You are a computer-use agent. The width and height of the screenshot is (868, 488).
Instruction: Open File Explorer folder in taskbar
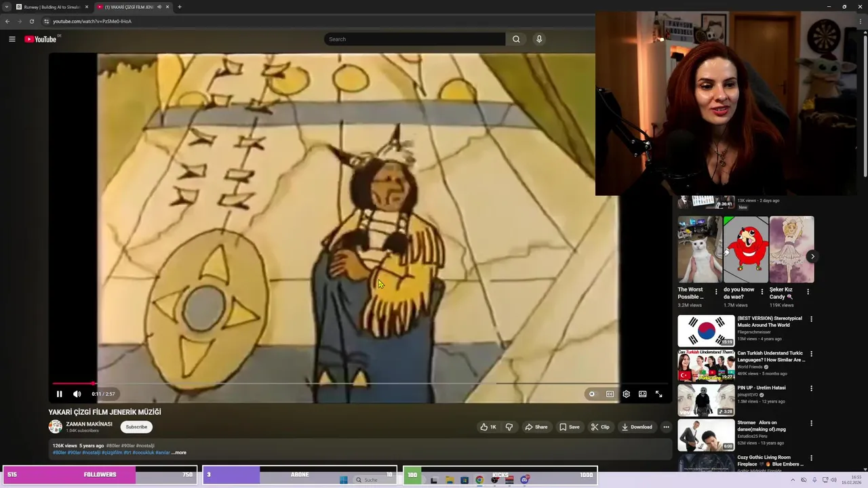pyautogui.click(x=449, y=480)
